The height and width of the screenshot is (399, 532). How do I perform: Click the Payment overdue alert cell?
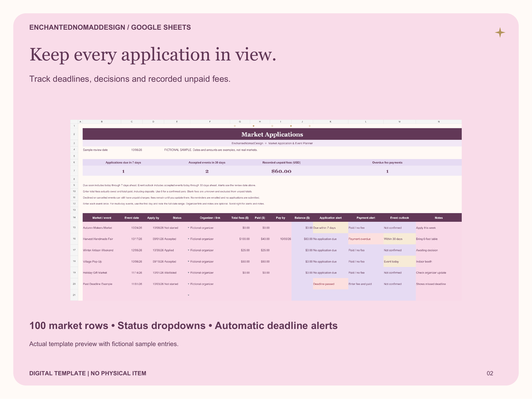click(x=366, y=239)
